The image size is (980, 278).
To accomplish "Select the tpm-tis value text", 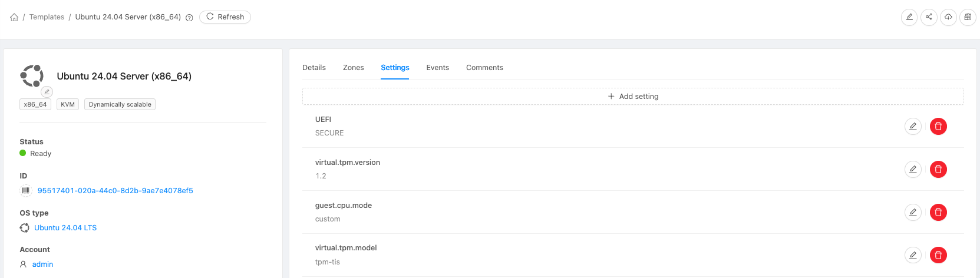I will coord(328,262).
